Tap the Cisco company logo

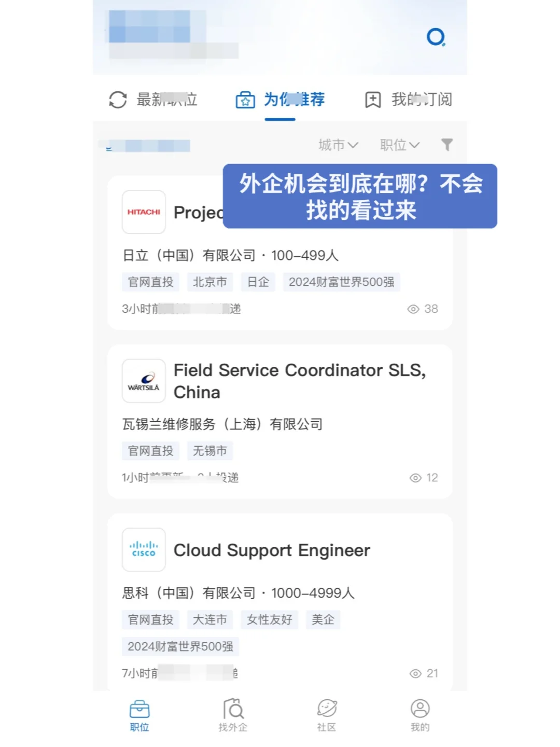click(x=144, y=549)
